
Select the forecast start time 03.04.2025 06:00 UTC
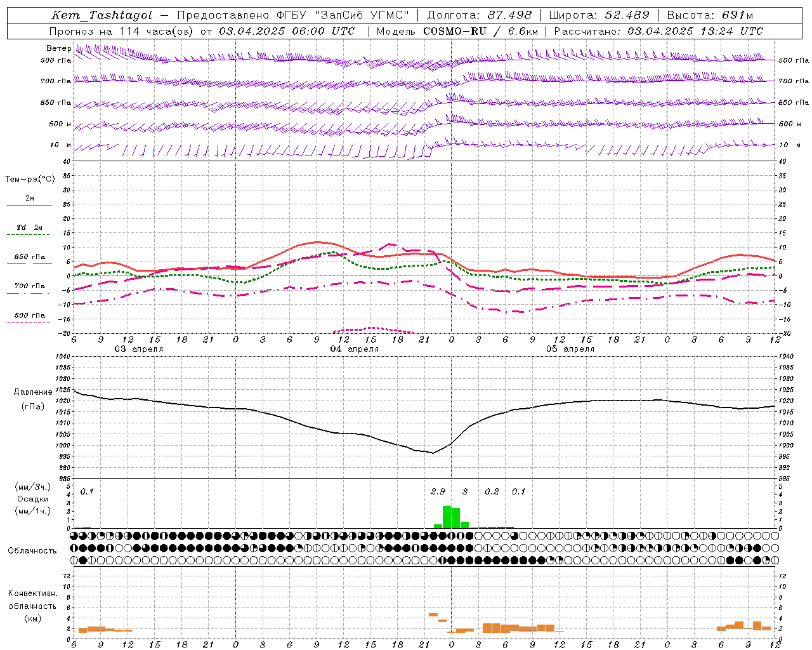coord(287,31)
